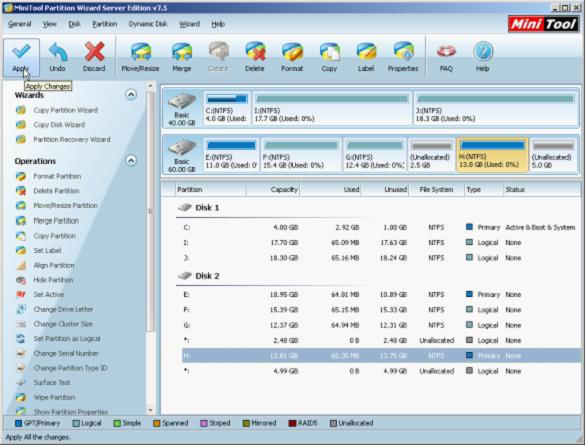Click the Change Cluster Size icon
This screenshot has height=446, width=586.
[21, 324]
